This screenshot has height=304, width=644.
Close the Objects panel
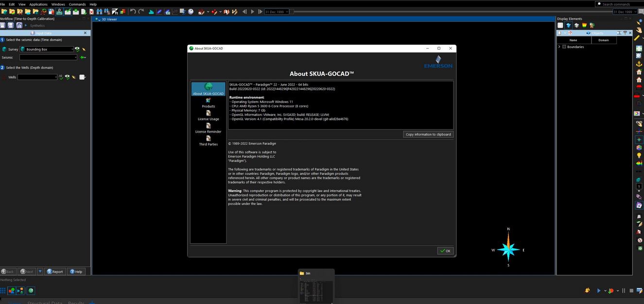(x=630, y=33)
